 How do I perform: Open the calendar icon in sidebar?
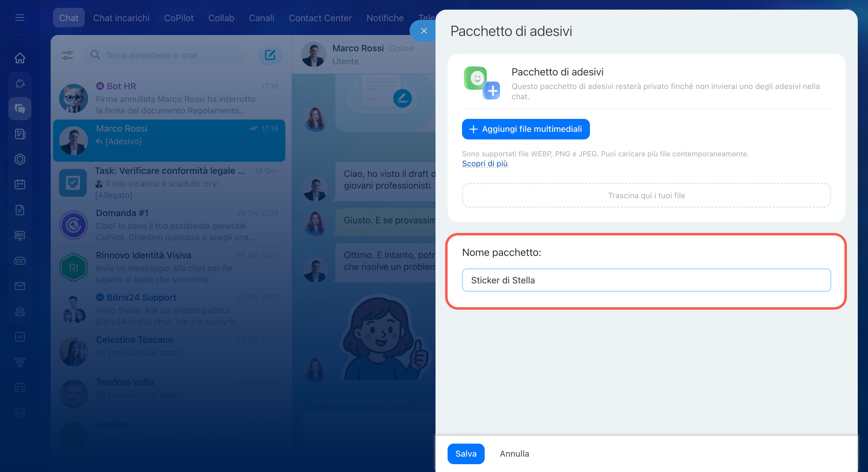(20, 184)
